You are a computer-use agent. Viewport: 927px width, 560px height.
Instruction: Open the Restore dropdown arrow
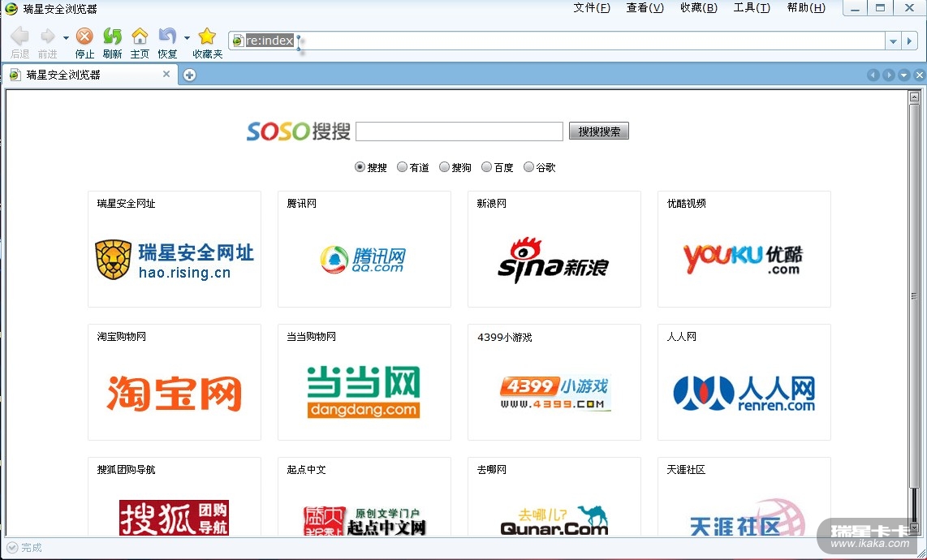coord(187,38)
